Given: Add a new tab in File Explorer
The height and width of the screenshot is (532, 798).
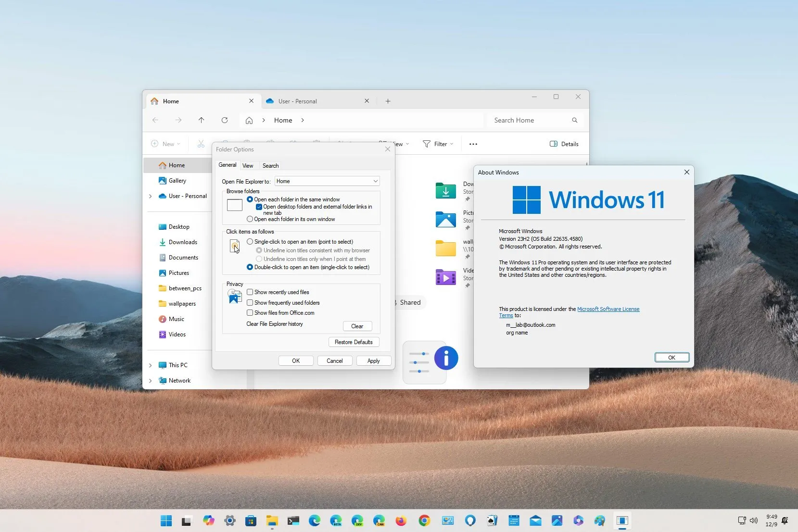Looking at the screenshot, I should click(388, 101).
